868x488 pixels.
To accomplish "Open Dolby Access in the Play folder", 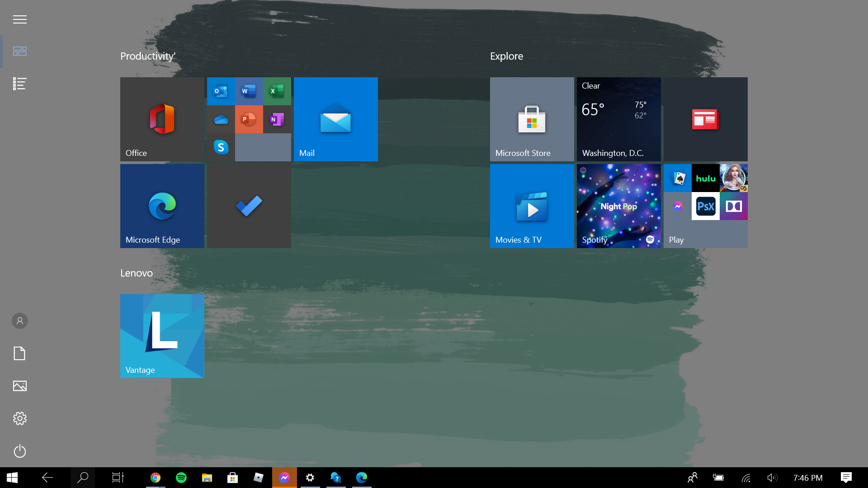I will click(733, 206).
